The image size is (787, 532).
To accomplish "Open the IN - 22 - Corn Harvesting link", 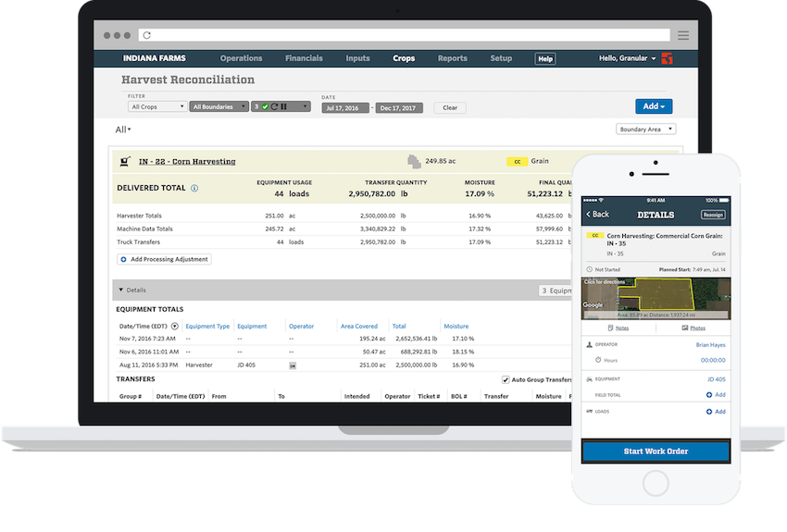I will coord(187,162).
